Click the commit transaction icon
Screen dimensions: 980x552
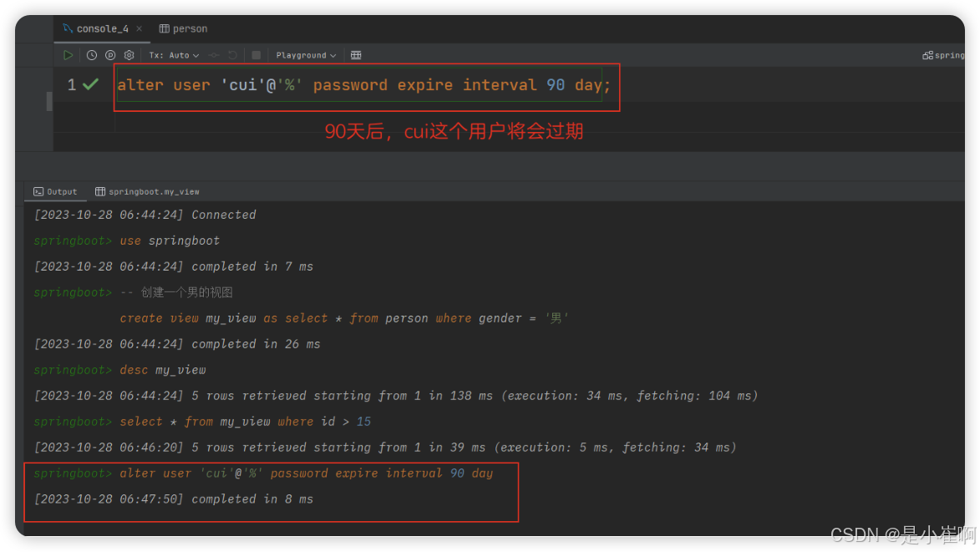(x=214, y=55)
